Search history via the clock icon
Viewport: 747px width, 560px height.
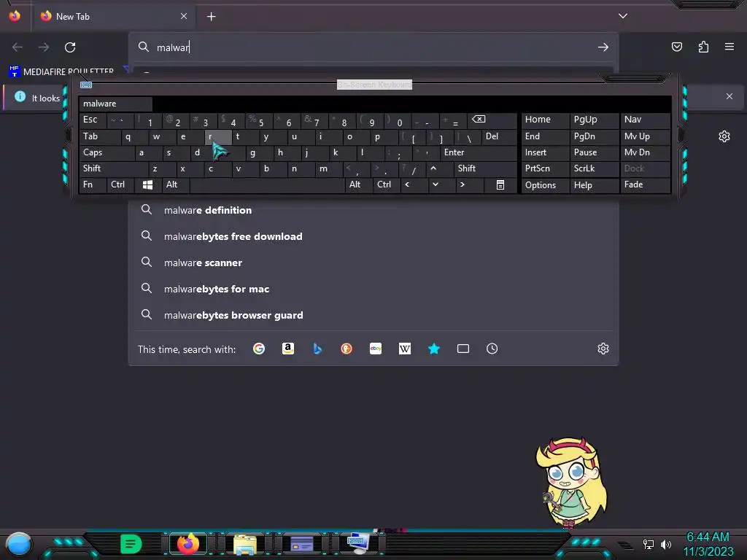pyautogui.click(x=492, y=349)
